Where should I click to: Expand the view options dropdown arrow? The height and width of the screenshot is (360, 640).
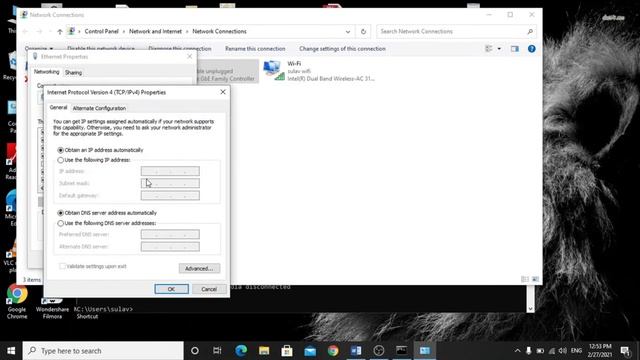(x=499, y=49)
